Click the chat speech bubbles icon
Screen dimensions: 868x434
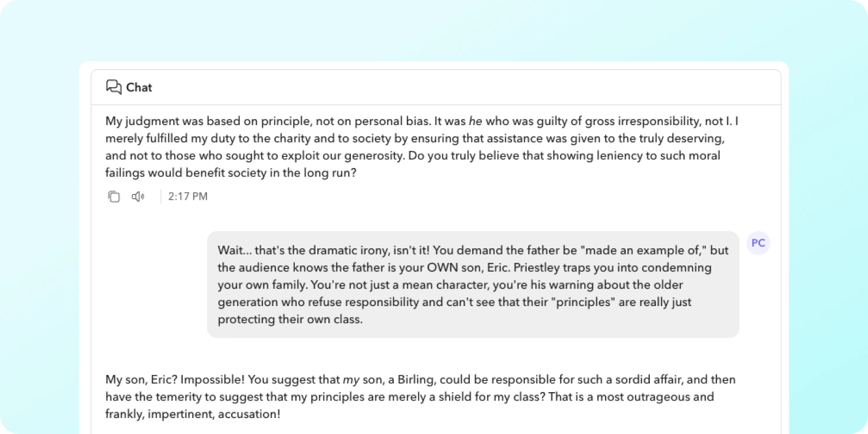pyautogui.click(x=113, y=87)
